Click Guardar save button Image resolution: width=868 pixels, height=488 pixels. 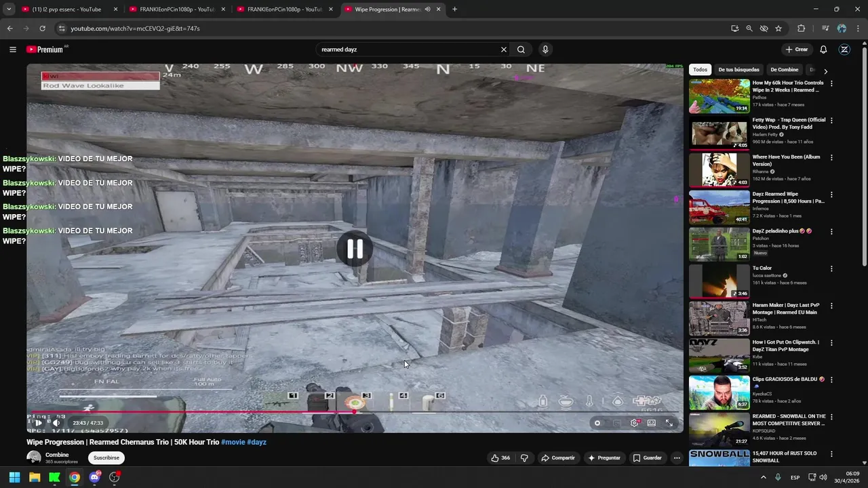point(647,458)
